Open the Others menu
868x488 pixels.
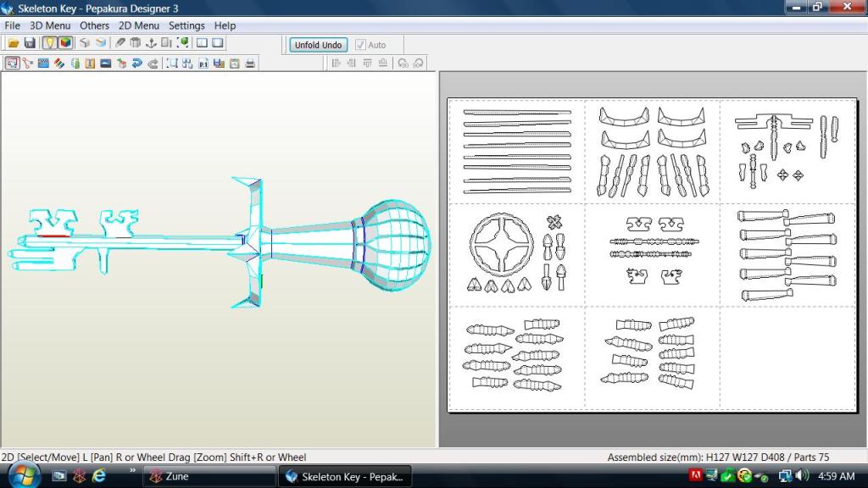tap(94, 25)
